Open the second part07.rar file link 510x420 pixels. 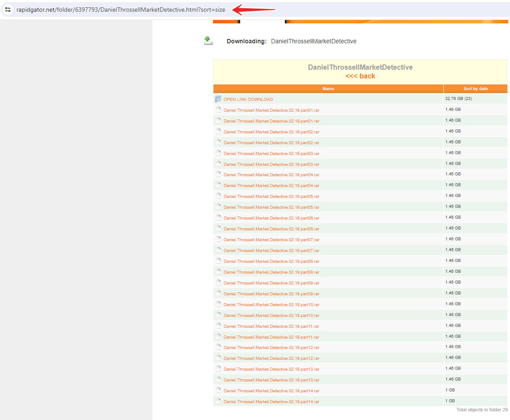[271, 251]
